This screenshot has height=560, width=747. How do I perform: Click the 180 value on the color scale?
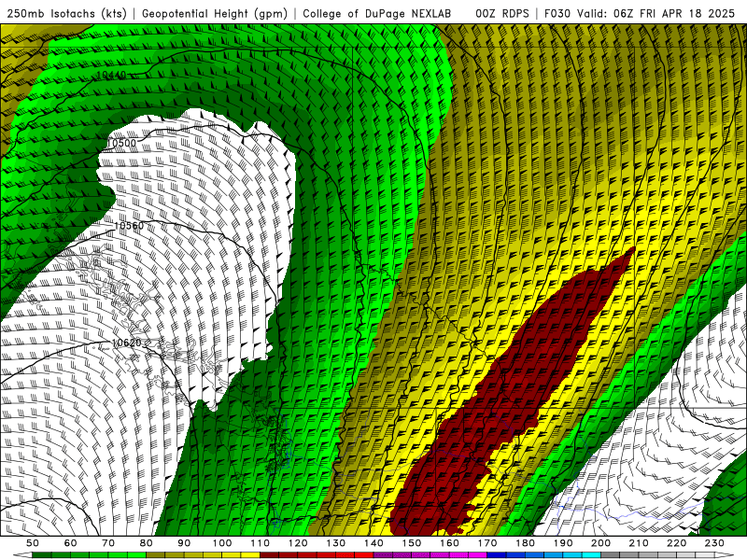[525, 543]
